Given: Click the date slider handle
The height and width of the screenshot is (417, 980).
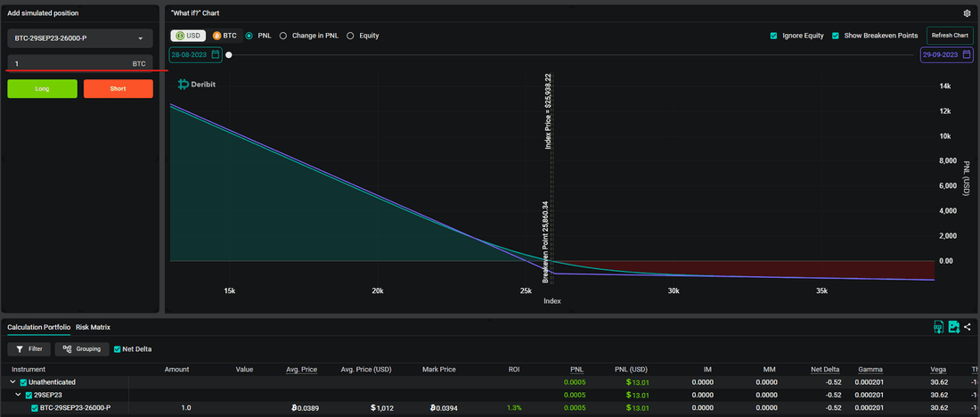Looking at the screenshot, I should (229, 55).
